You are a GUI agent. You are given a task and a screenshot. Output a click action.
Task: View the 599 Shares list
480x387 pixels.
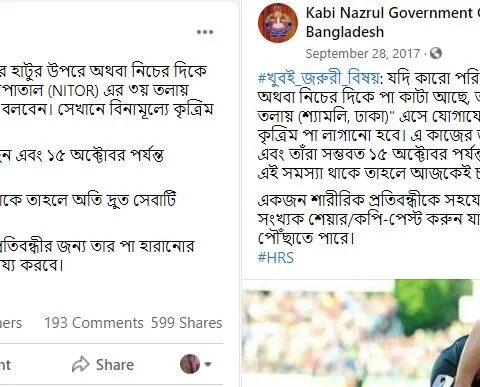click(186, 323)
